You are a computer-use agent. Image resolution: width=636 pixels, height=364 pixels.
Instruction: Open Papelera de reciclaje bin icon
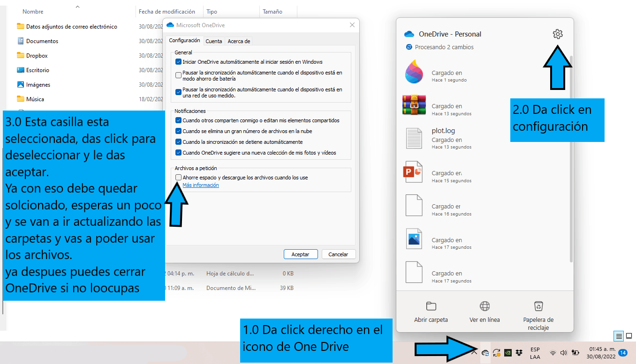[538, 306]
